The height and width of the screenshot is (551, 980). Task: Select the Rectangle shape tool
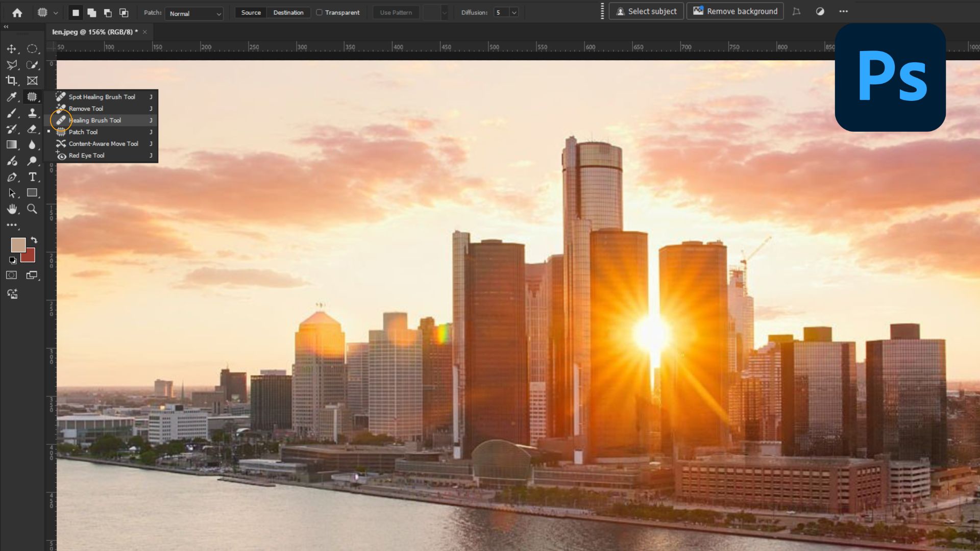click(x=32, y=193)
